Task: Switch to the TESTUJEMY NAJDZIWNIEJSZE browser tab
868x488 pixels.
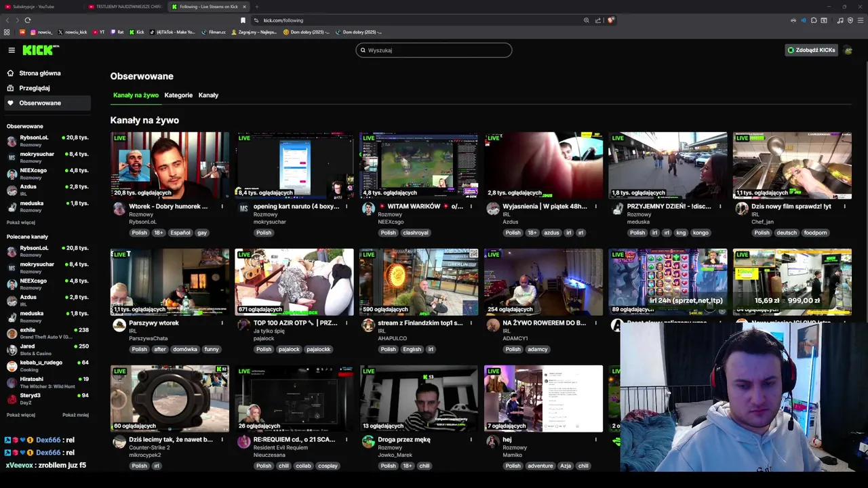Action: coord(125,7)
